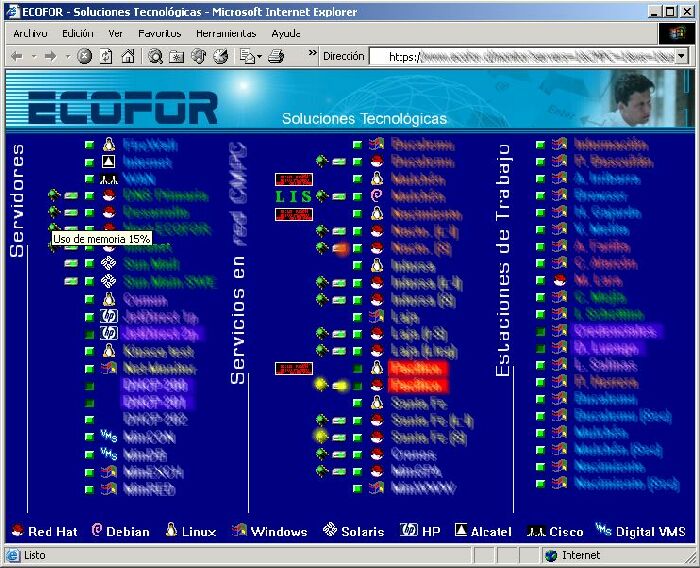Open the address bar dropdown arrow
Viewport: 700px width, 568px height.
[x=681, y=57]
